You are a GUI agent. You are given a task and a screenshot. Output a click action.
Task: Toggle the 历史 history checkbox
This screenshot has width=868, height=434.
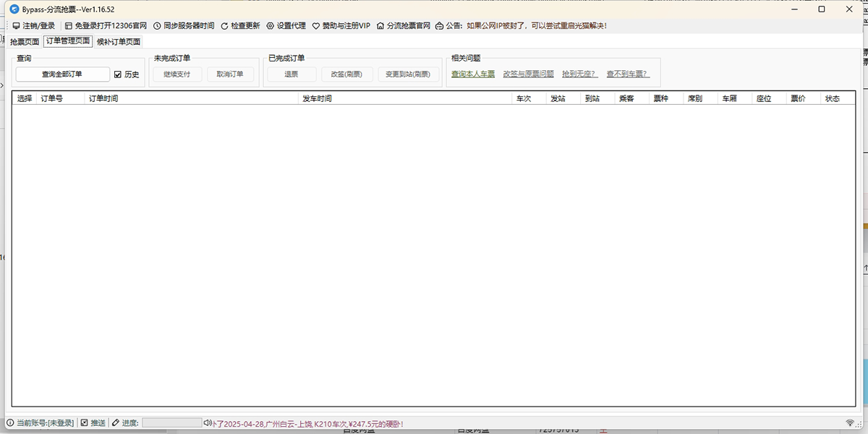click(119, 74)
